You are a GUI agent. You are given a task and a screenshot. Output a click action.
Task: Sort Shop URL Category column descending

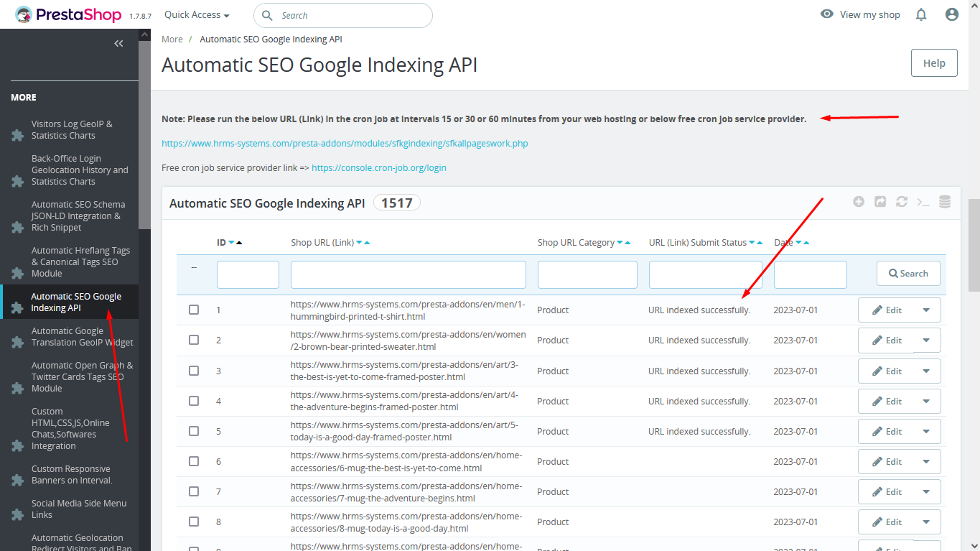point(620,243)
